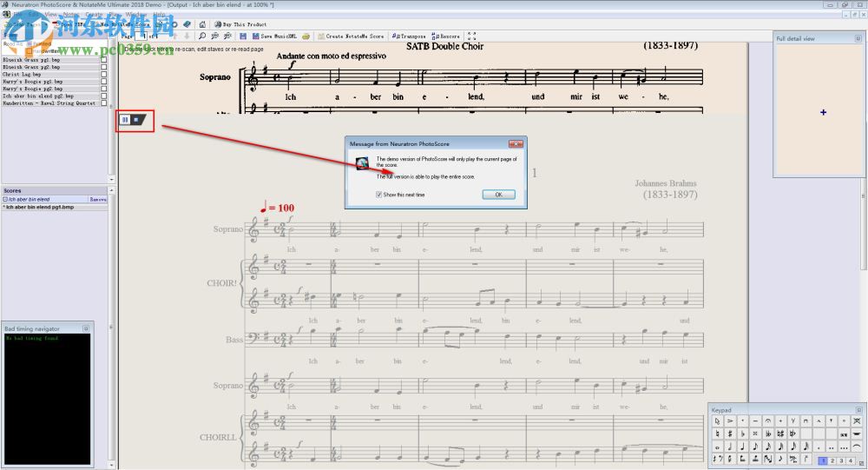Click Create NotateMe Score button
Viewport: 868px width, 470px height.
[351, 36]
